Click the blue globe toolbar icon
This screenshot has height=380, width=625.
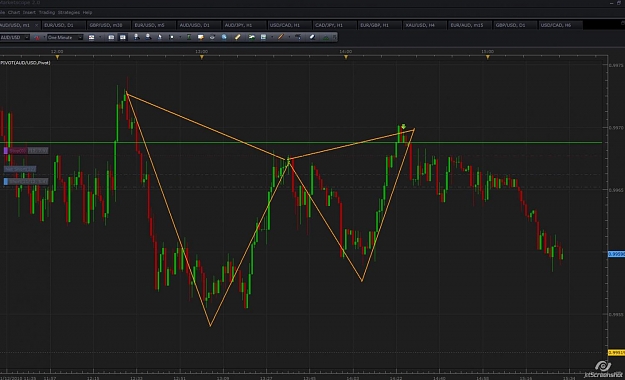tap(224, 37)
